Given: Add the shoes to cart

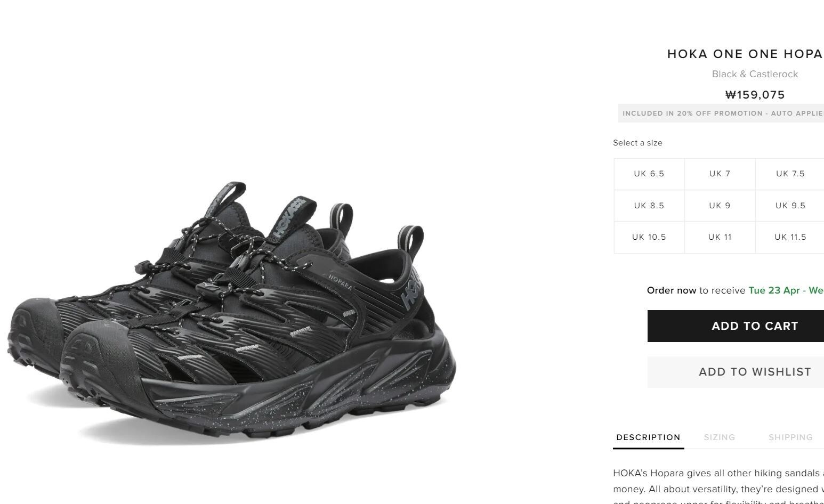Looking at the screenshot, I should point(736,326).
